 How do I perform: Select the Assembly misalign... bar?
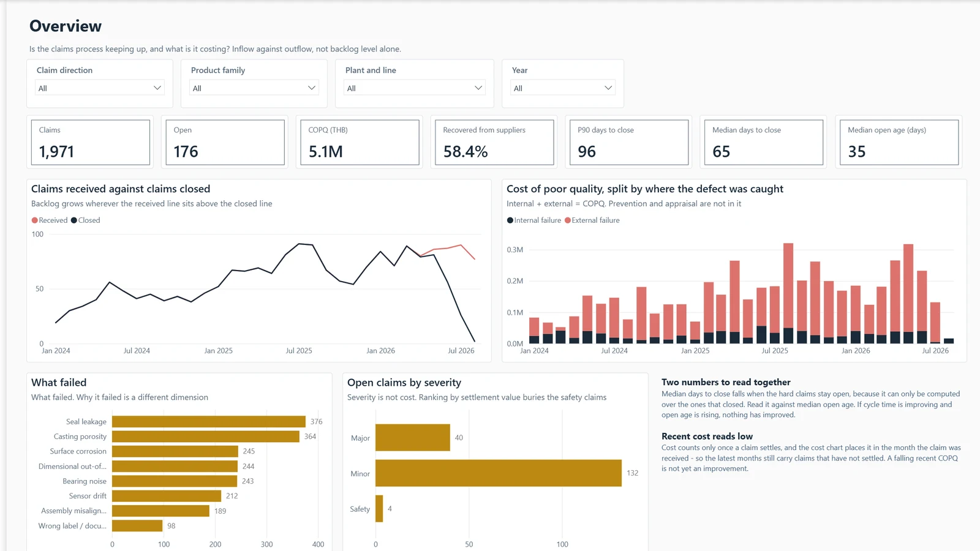coord(160,511)
